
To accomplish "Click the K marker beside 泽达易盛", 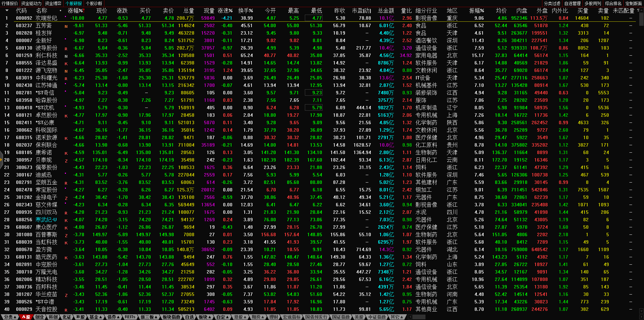I will point(66,63).
